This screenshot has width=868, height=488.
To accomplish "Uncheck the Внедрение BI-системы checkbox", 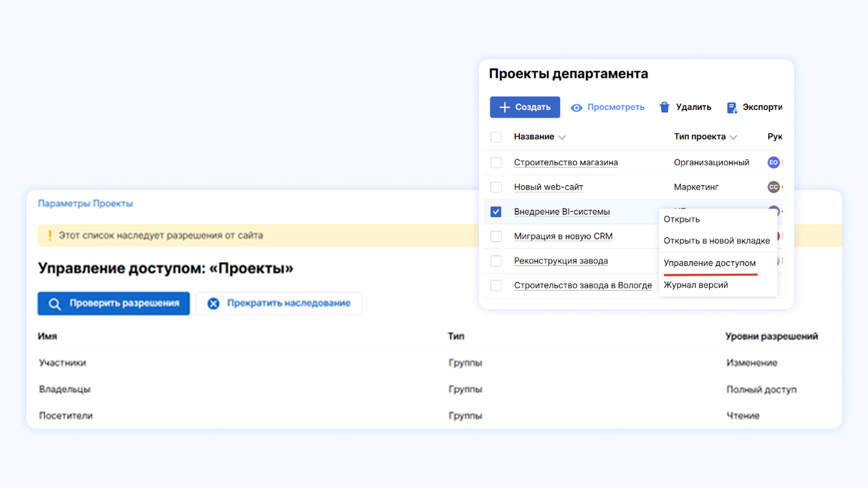I will (496, 212).
